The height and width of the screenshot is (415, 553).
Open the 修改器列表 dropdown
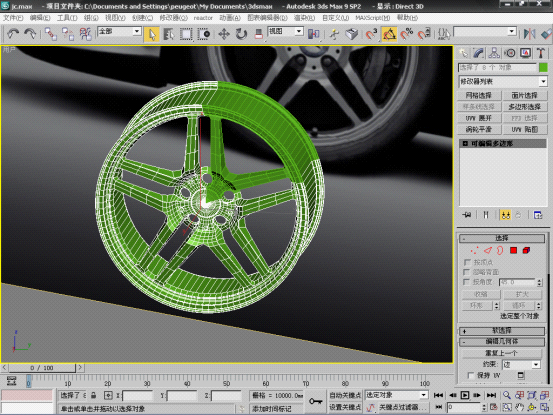503,81
